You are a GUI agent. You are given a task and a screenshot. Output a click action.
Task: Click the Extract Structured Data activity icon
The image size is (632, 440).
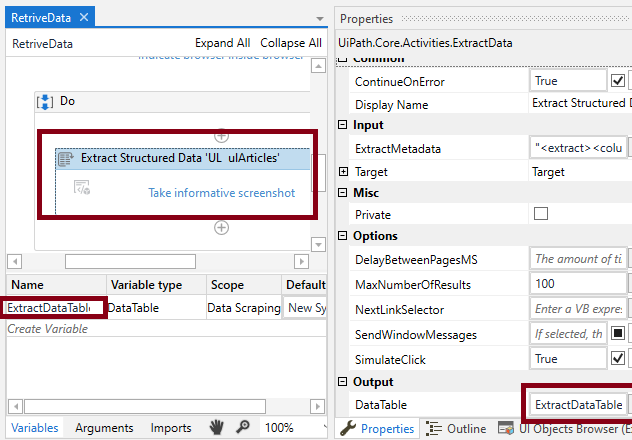point(66,159)
